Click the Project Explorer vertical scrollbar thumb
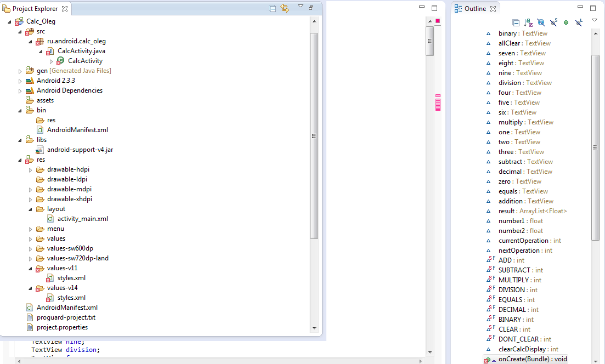605x364 pixels. pos(314,136)
